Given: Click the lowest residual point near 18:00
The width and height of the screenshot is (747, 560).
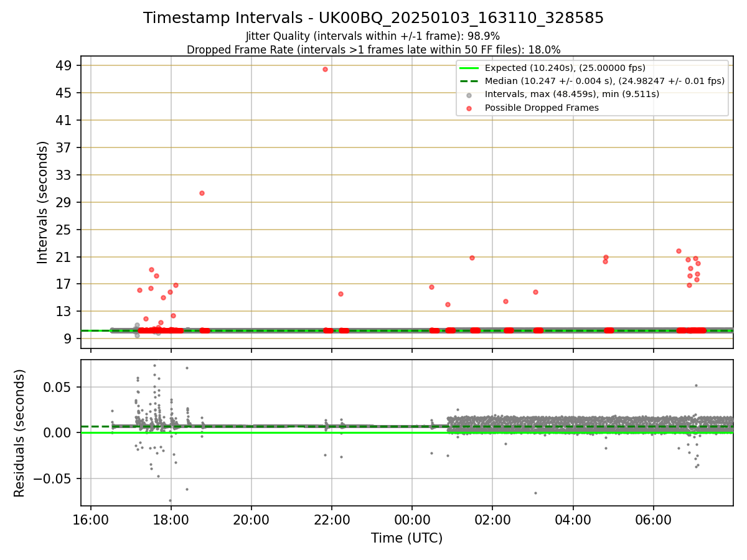Looking at the screenshot, I should click(x=170, y=500).
